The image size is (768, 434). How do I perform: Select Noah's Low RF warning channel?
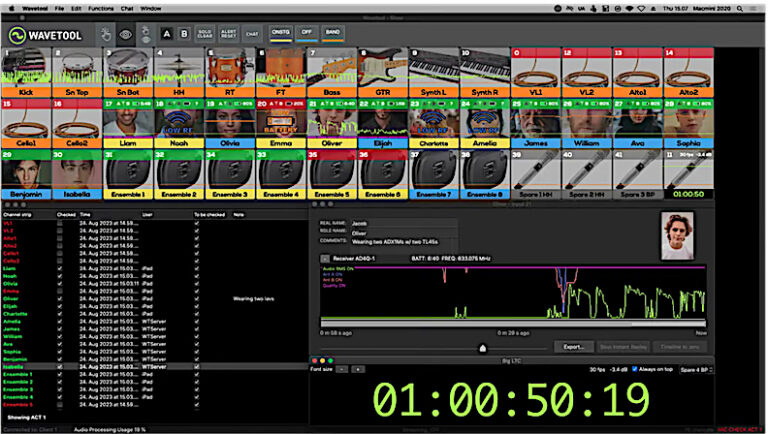click(x=179, y=123)
